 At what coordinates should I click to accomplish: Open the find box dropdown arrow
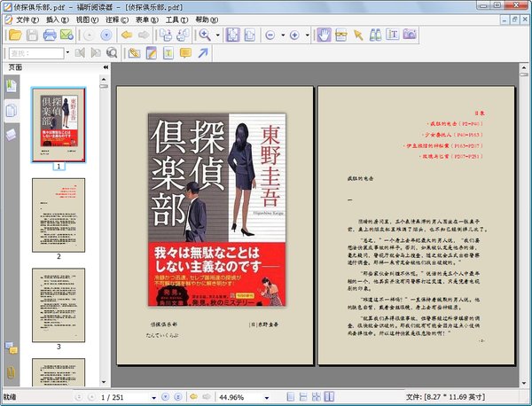67,53
